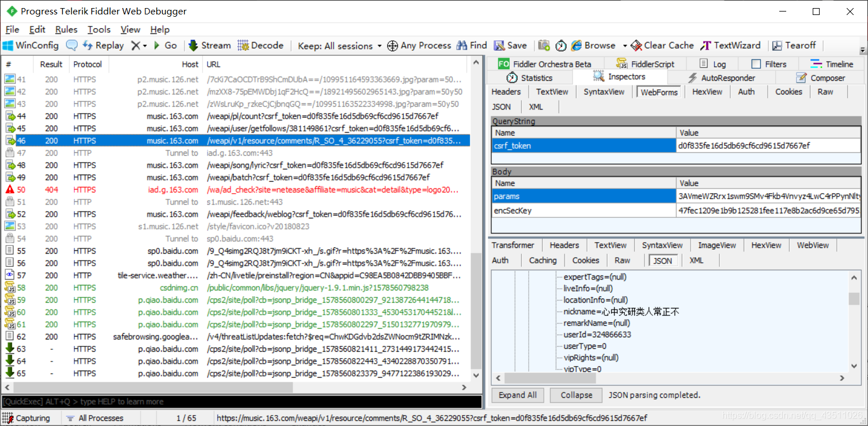The image size is (868, 426).
Task: Select session 58 jquery-1.9.1.min.js row
Action: [x=235, y=288]
